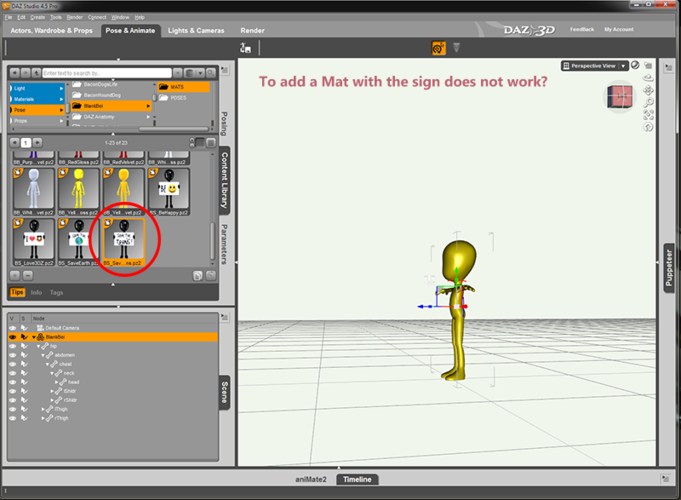Open the search history dropdown arrow
The image size is (681, 500).
[177, 73]
